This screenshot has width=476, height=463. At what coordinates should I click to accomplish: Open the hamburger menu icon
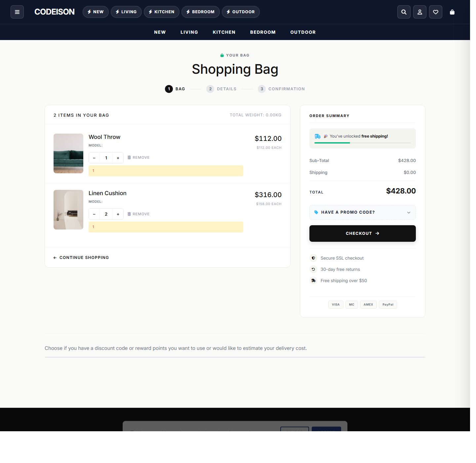coord(17,12)
